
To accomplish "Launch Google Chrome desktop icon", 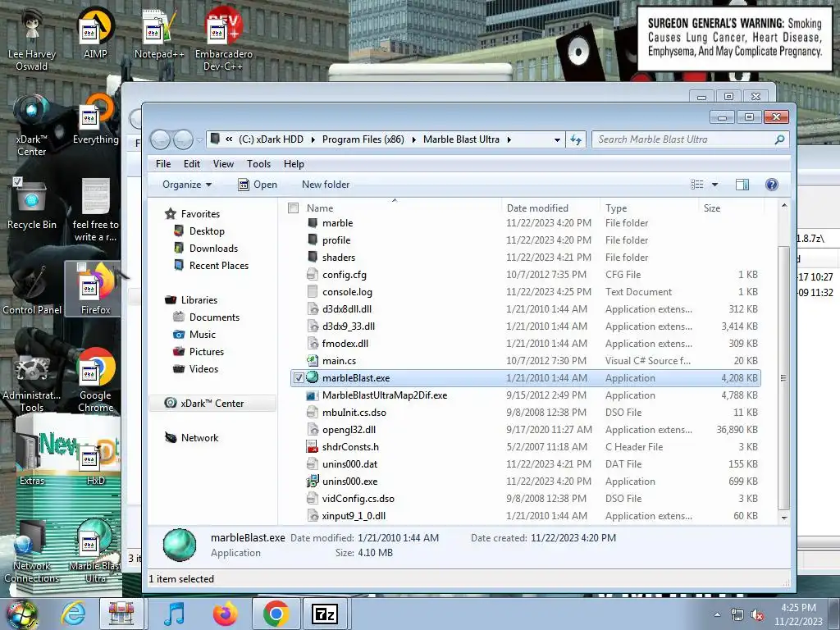I will pyautogui.click(x=95, y=379).
